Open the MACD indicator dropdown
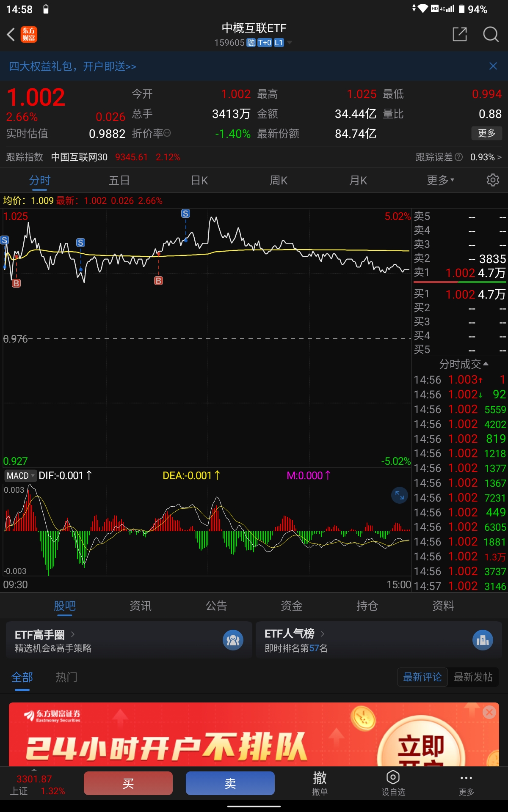 tap(20, 476)
